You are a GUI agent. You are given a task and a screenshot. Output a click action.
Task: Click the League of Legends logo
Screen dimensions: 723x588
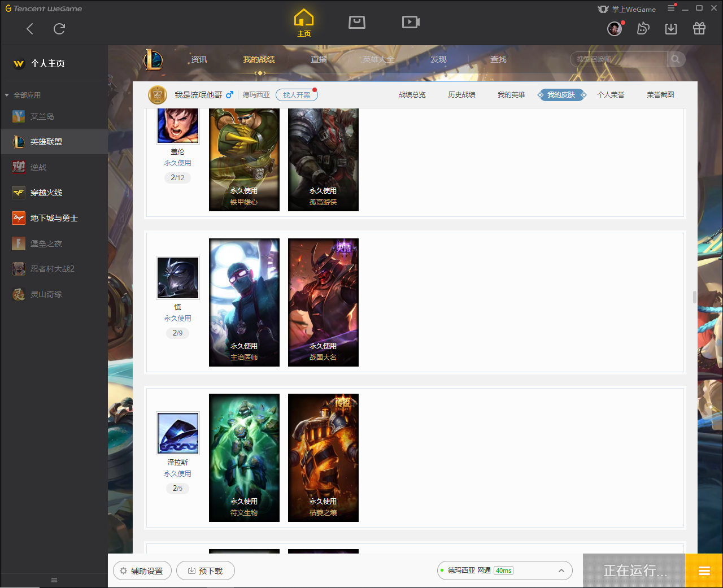click(153, 59)
